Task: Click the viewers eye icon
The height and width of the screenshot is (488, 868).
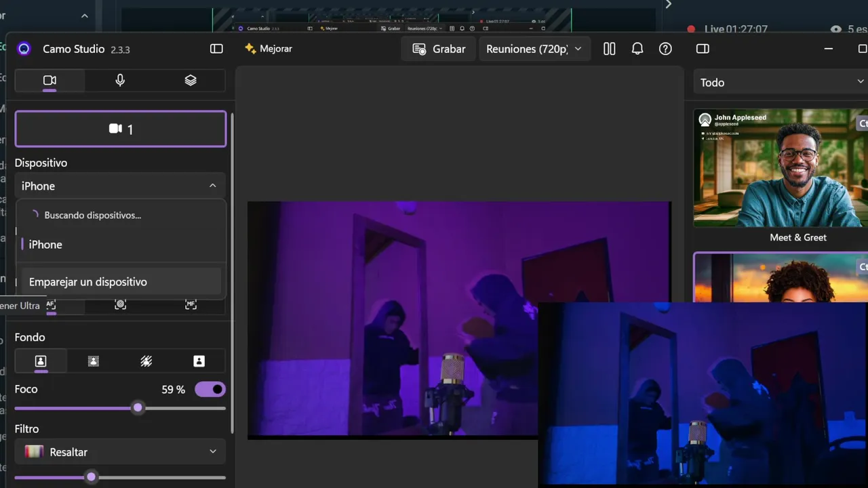Action: 836,29
